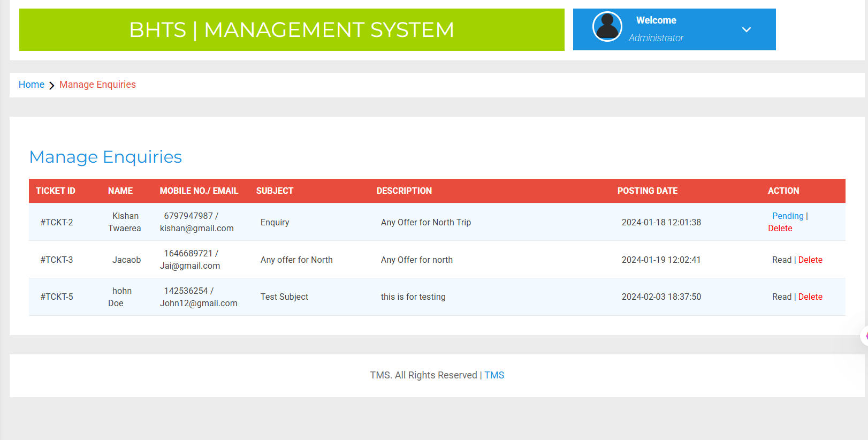This screenshot has height=440, width=868.
Task: Click the Description column header
Action: point(404,191)
